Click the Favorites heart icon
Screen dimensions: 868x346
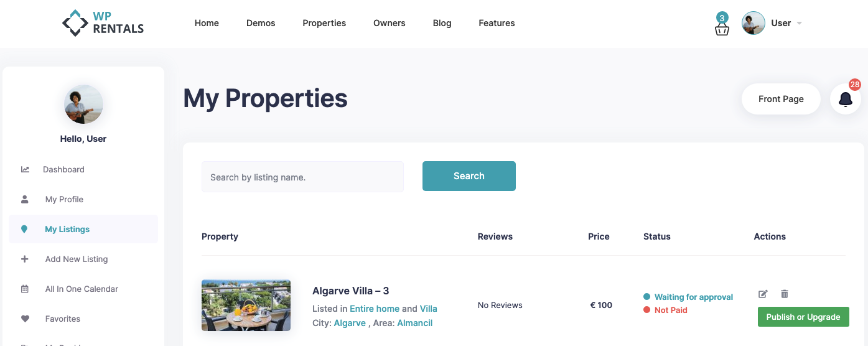coord(25,319)
